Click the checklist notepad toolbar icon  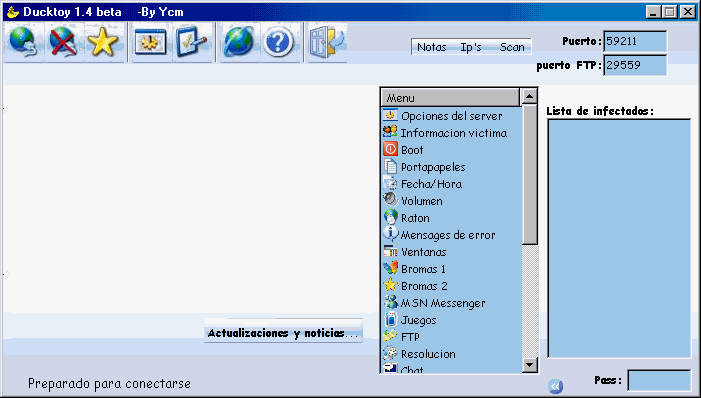coord(192,42)
